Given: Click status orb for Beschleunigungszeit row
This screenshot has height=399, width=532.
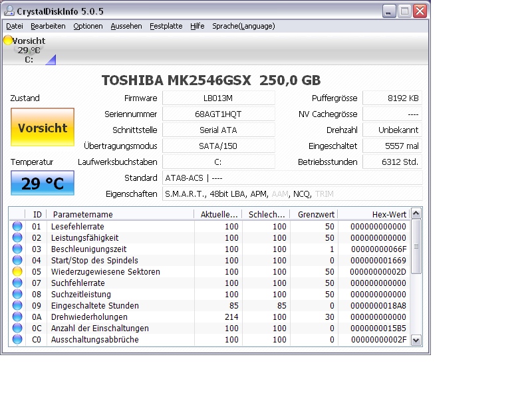Looking at the screenshot, I should [x=17, y=249].
